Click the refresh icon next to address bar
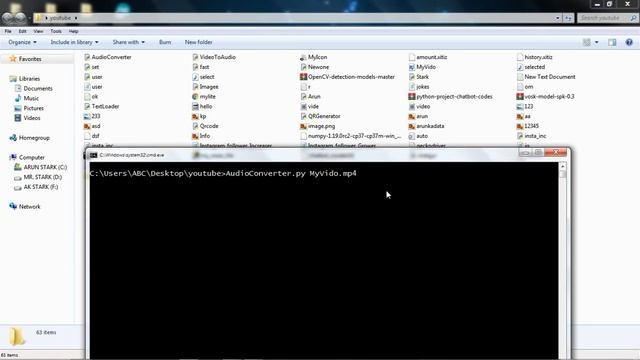The width and height of the screenshot is (640, 360). (x=568, y=18)
